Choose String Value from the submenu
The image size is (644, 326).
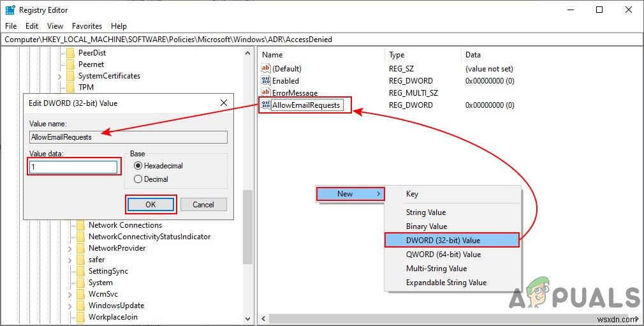coord(452,212)
